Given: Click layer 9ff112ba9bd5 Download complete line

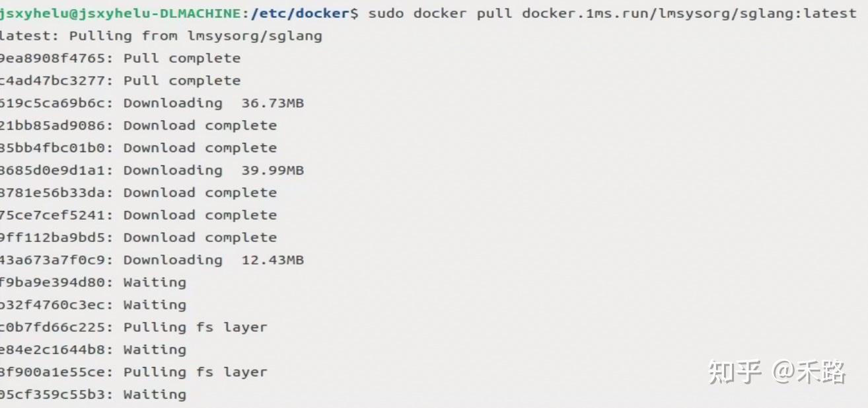Looking at the screenshot, I should click(137, 238).
